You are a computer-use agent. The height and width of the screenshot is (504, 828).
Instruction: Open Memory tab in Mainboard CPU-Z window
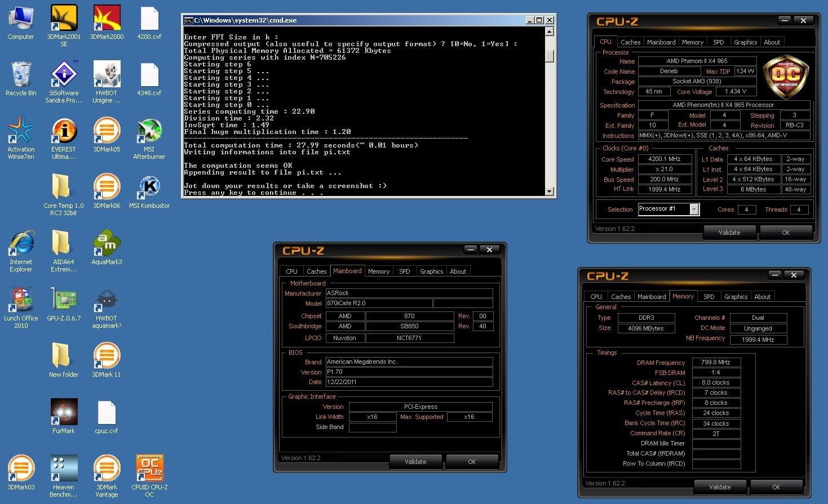coord(379,271)
